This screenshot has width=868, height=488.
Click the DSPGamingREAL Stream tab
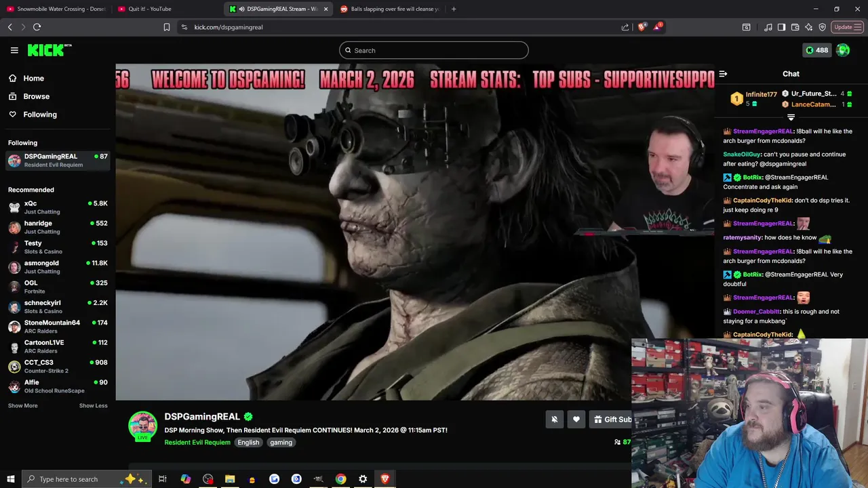tap(279, 9)
